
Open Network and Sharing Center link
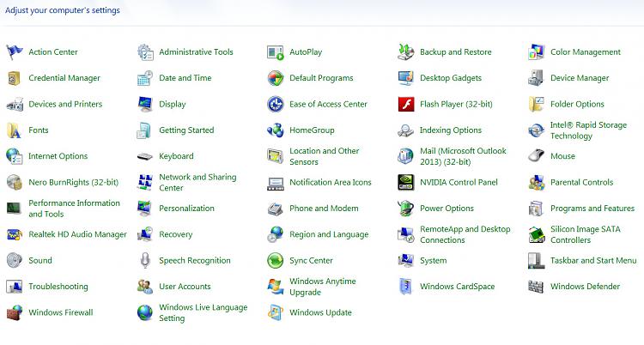tap(197, 182)
